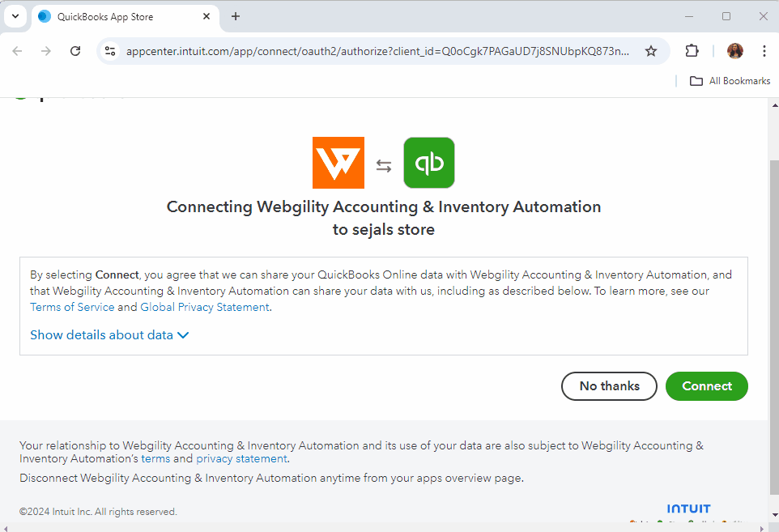Open a new browser tab
The width and height of the screenshot is (779, 532).
click(x=236, y=16)
